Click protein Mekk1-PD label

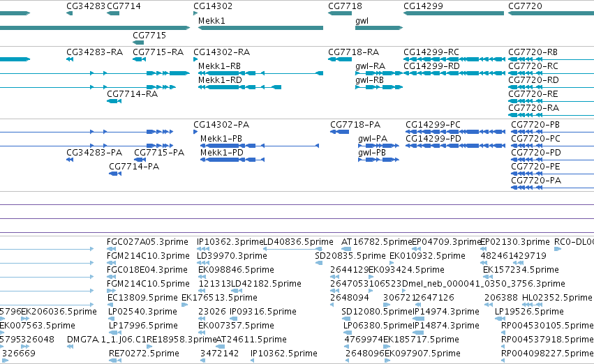[221, 153]
